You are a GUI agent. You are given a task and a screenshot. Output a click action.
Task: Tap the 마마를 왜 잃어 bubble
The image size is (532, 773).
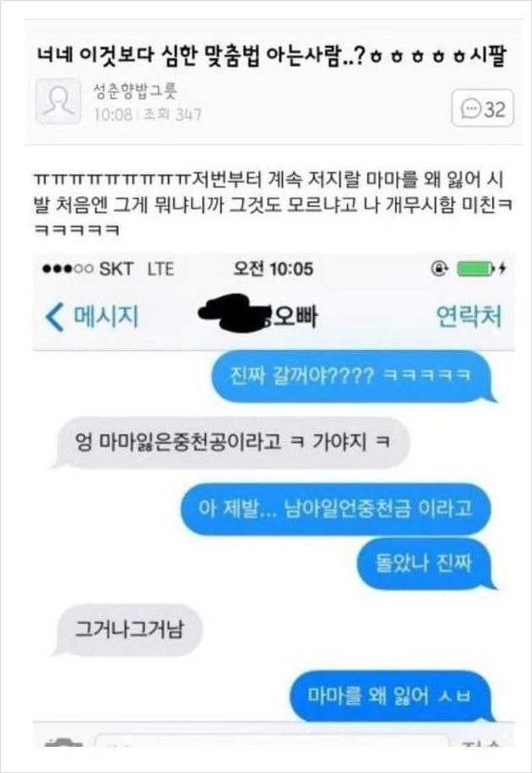[x=389, y=695]
